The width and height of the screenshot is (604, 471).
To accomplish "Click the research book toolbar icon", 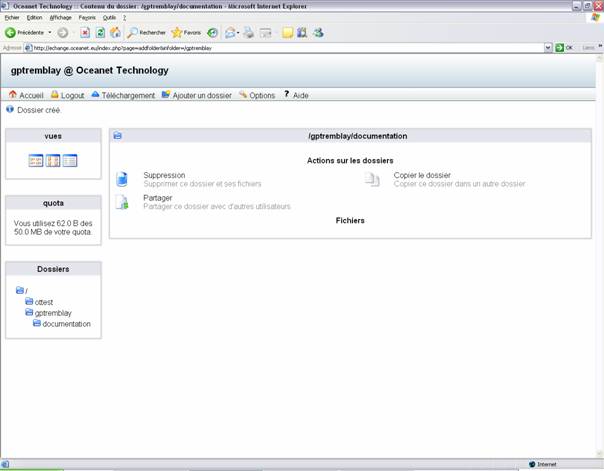I will pos(302,33).
